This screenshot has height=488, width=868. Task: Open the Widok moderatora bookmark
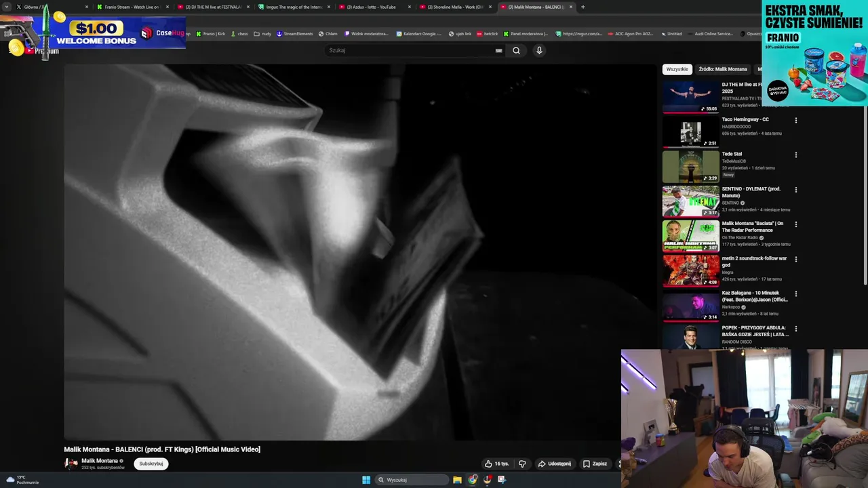(x=367, y=33)
